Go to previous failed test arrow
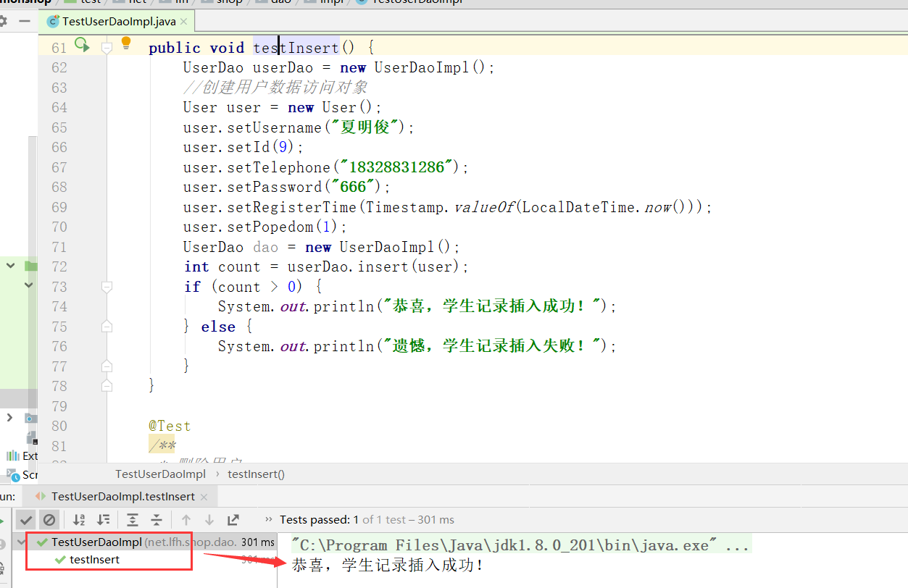 (x=186, y=519)
